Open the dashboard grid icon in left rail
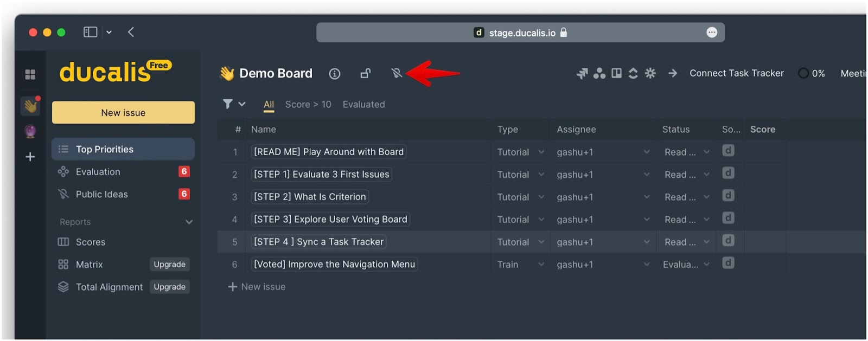 30,74
